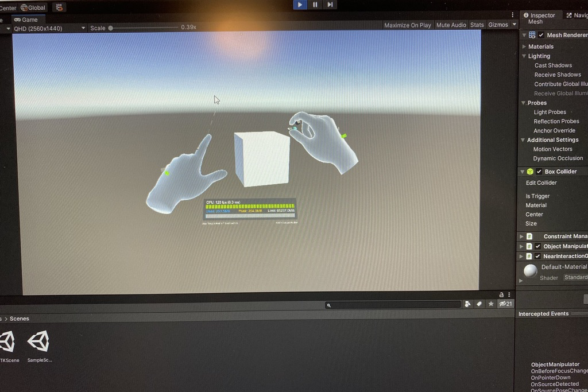Click the search by type icon

[x=468, y=304]
